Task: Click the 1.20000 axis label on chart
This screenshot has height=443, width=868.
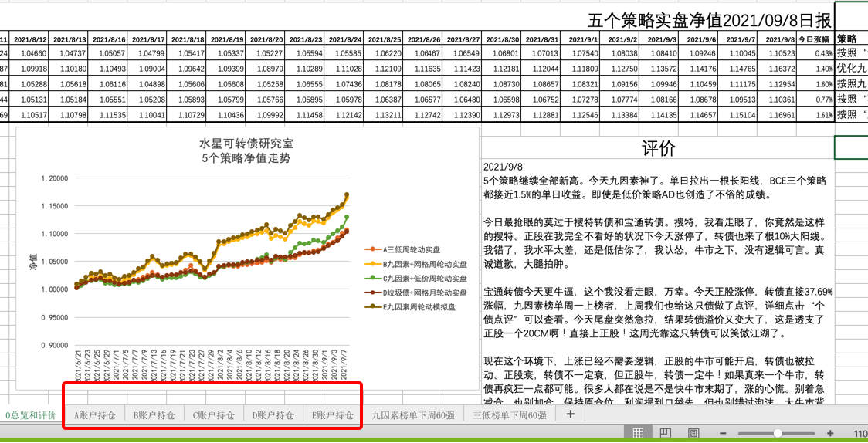Action: pyautogui.click(x=54, y=178)
